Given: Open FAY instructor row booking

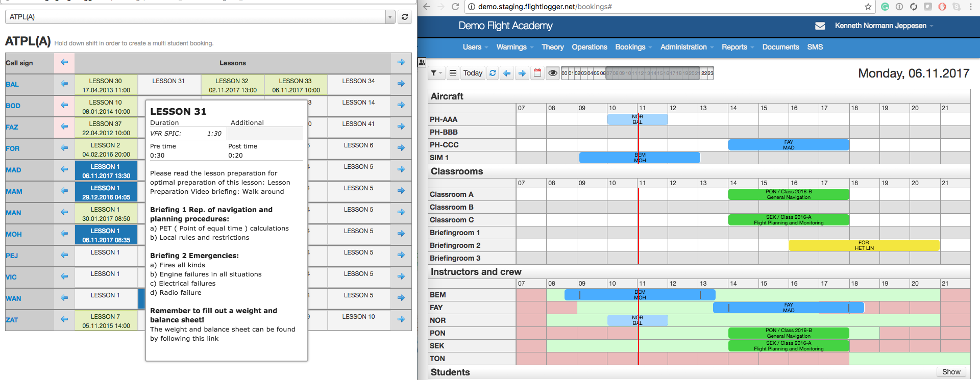Looking at the screenshot, I should [789, 308].
